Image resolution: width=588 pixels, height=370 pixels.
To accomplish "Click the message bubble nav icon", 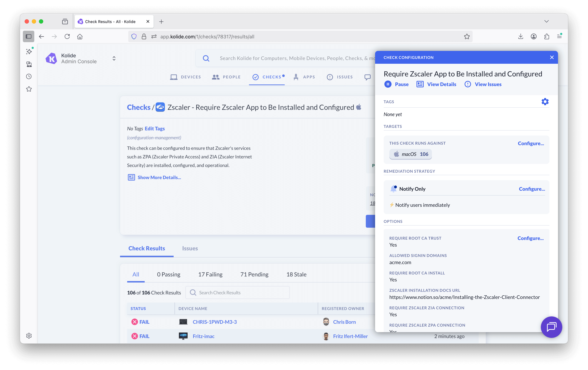I will point(367,77).
